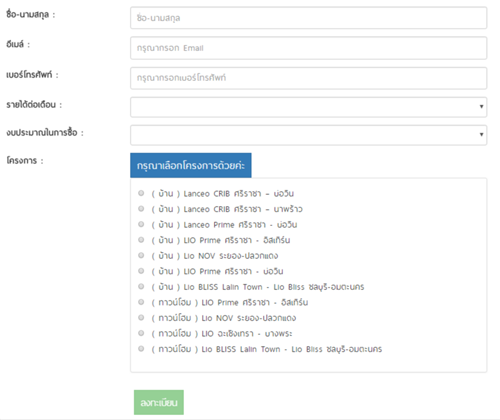Viewport: 500px width, 420px height.
Task: Click the monthly income dropdown arrow
Action: [x=481, y=107]
